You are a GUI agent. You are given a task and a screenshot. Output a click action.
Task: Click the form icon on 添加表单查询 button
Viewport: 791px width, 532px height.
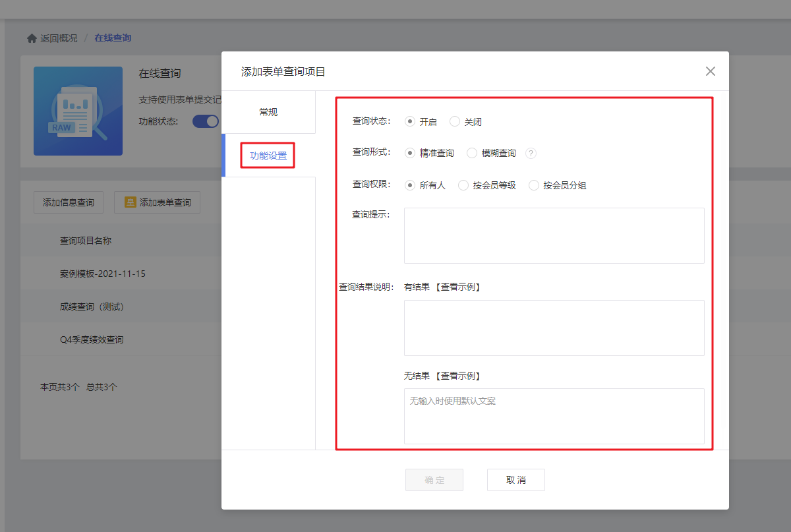pyautogui.click(x=131, y=202)
